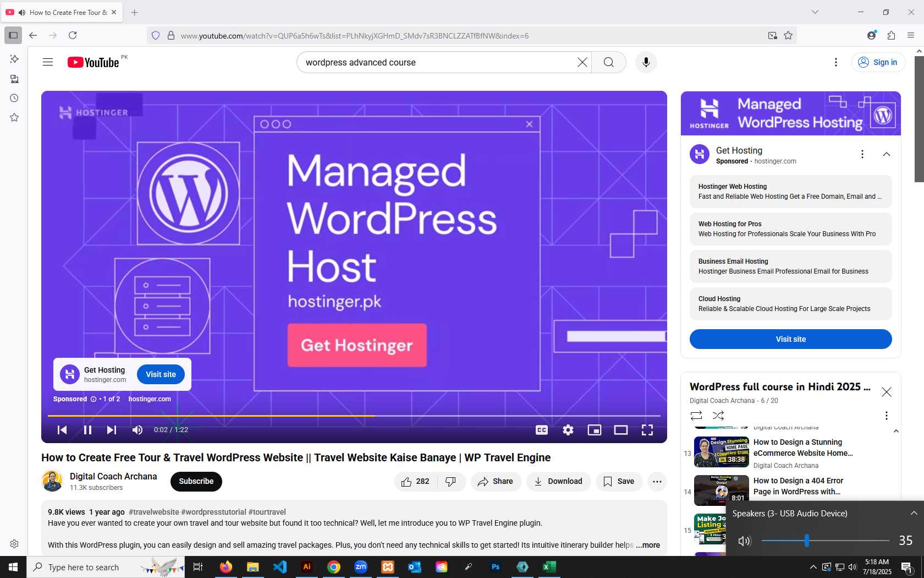Image resolution: width=924 pixels, height=578 pixels.
Task: Seek on the video progress bar
Action: click(x=354, y=416)
